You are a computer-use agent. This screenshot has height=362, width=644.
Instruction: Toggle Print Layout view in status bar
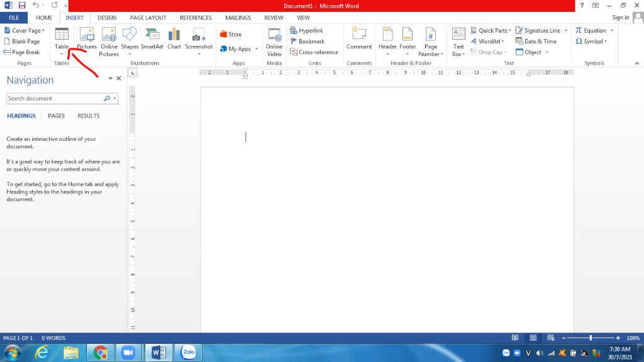pyautogui.click(x=533, y=338)
